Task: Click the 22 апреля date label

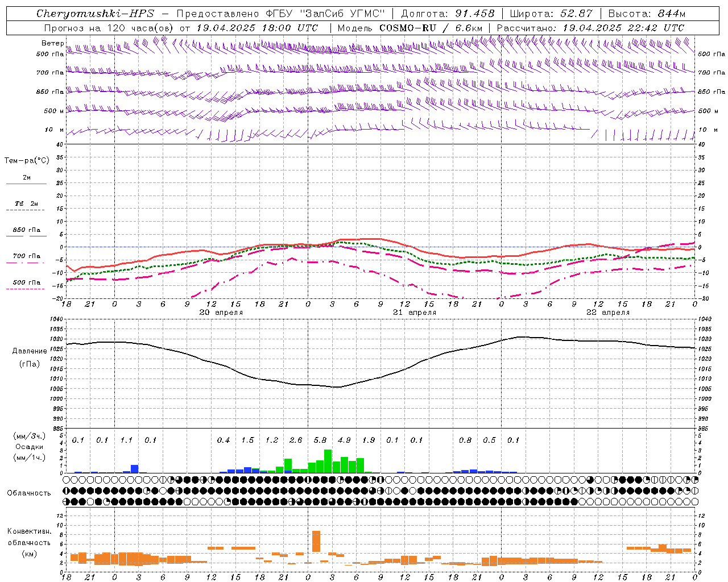Action: tap(608, 313)
